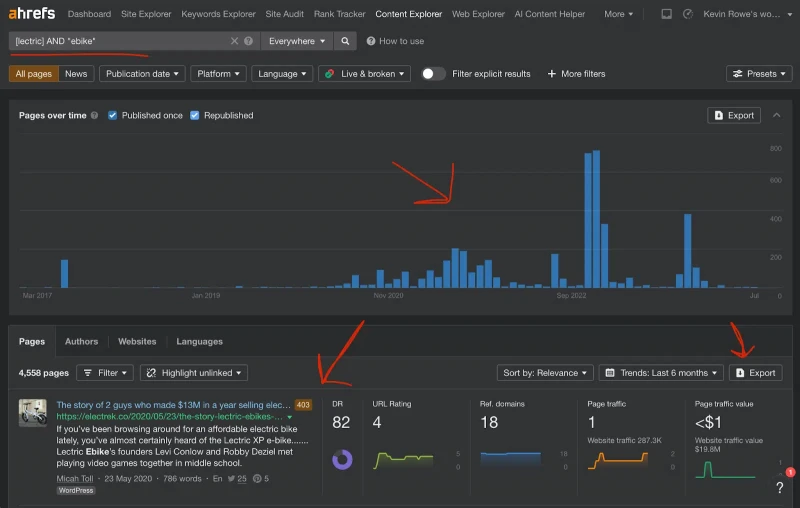Open The story of 2 guys article title
The width and height of the screenshot is (800, 508).
click(173, 404)
